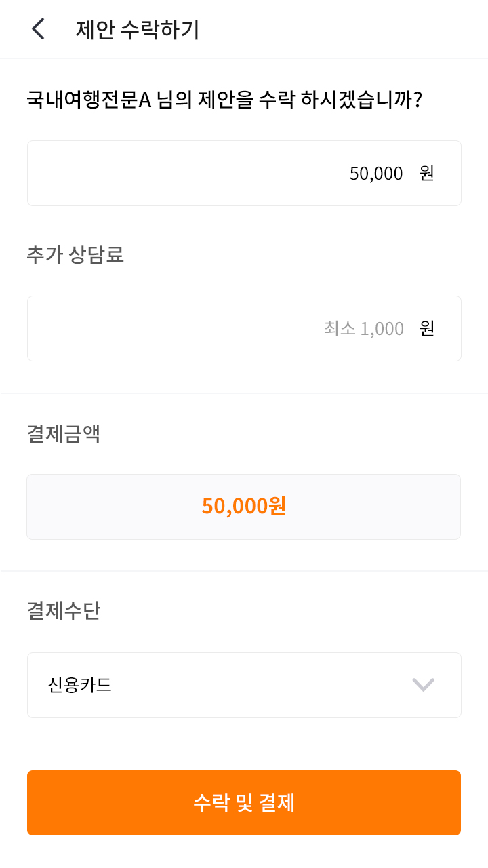Click the 결제수단 section label
The width and height of the screenshot is (488, 868).
[64, 612]
